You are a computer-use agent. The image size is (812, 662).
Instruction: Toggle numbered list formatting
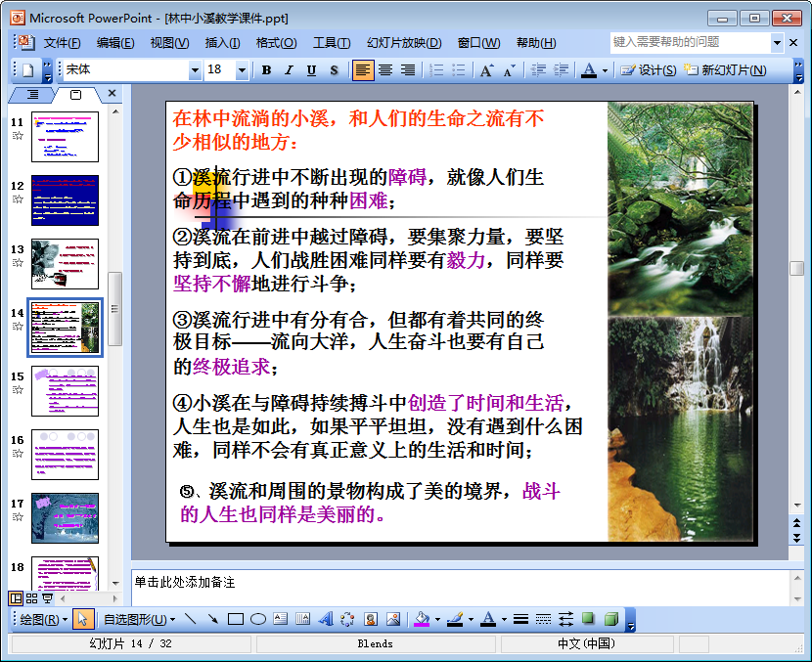pos(436,69)
